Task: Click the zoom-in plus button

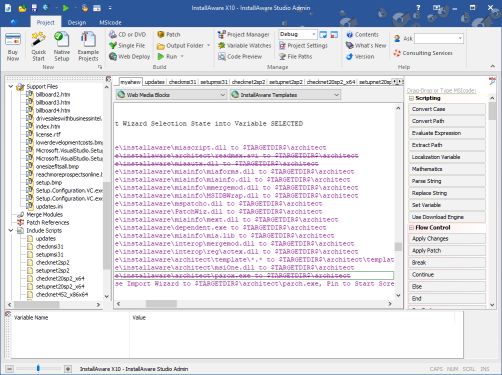Action: pyautogui.click(x=68, y=369)
